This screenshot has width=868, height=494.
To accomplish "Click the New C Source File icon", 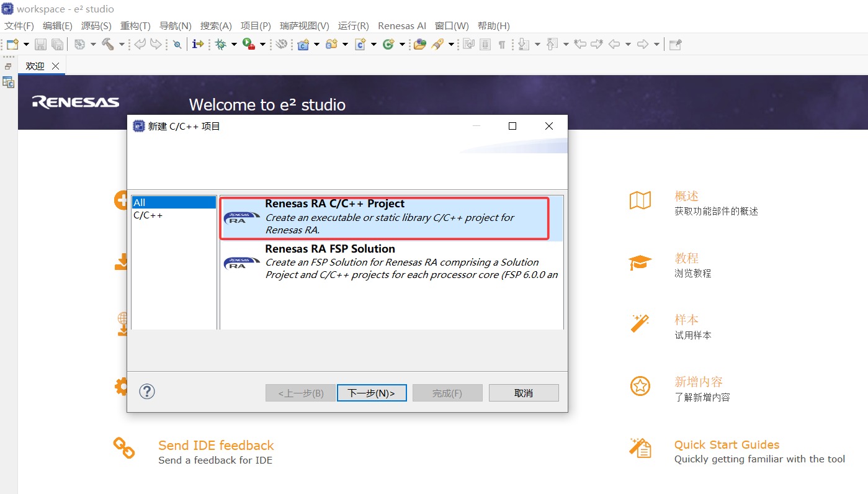I will [x=360, y=44].
